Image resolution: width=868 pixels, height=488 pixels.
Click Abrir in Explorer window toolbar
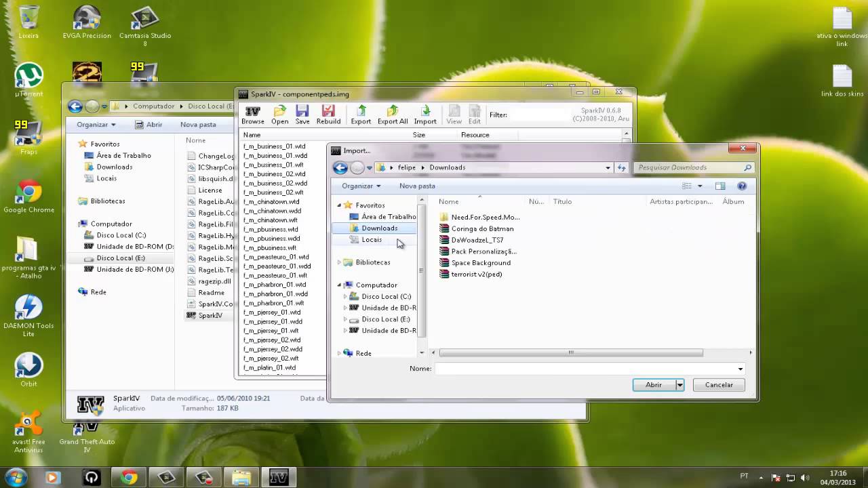pos(149,125)
